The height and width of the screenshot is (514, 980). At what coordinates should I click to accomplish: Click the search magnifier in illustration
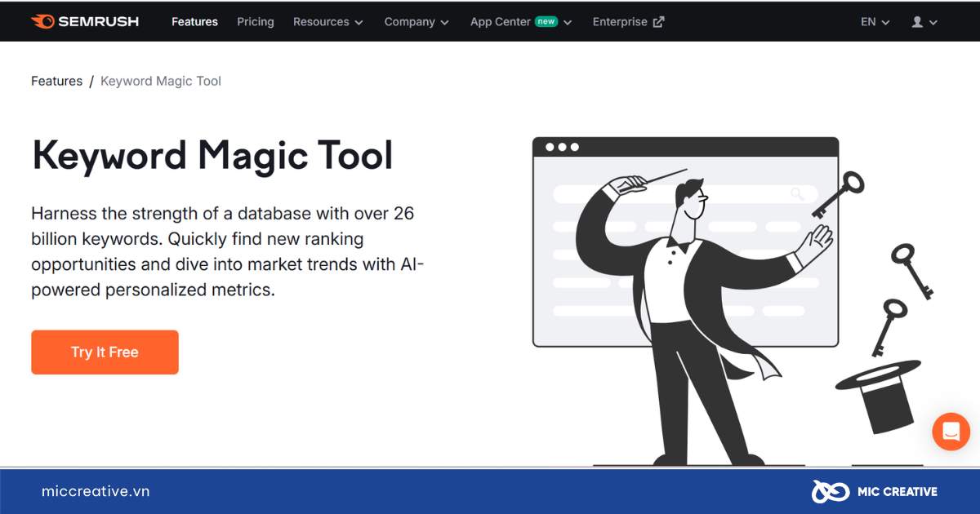tap(797, 194)
